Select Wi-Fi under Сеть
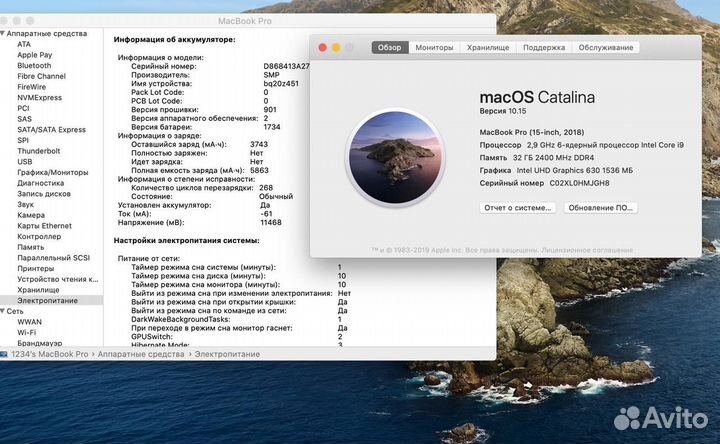This screenshot has width=720, height=444. pos(27,332)
